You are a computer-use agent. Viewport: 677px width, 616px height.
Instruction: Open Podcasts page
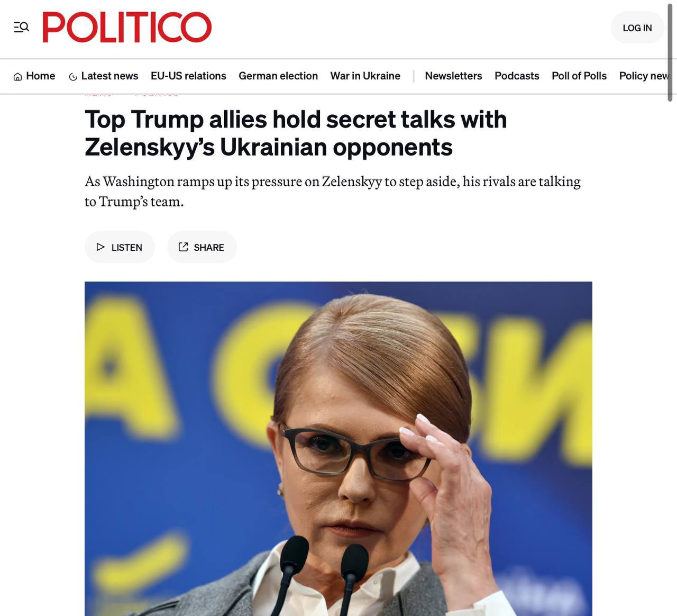pyautogui.click(x=517, y=76)
